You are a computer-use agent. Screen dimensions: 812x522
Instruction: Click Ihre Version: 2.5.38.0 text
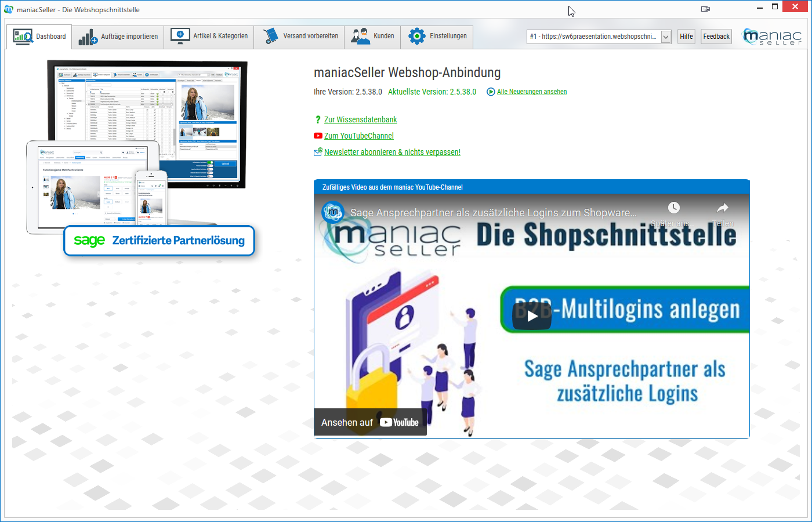pyautogui.click(x=348, y=92)
